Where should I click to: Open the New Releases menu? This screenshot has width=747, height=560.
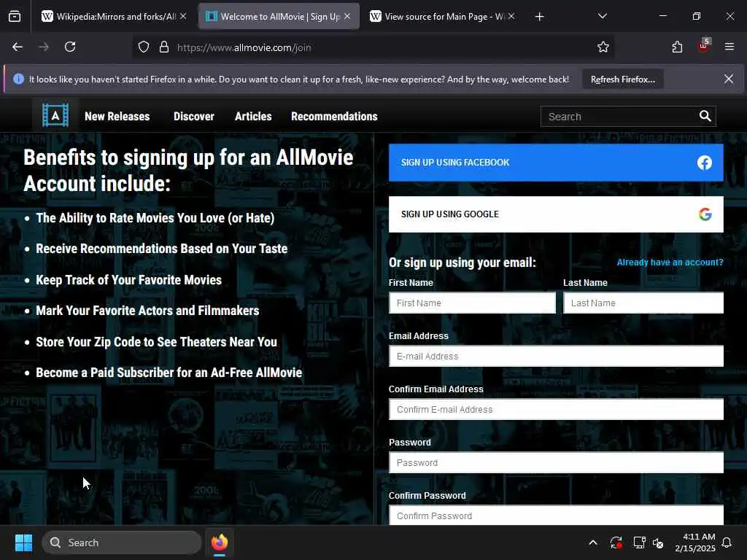117,116
